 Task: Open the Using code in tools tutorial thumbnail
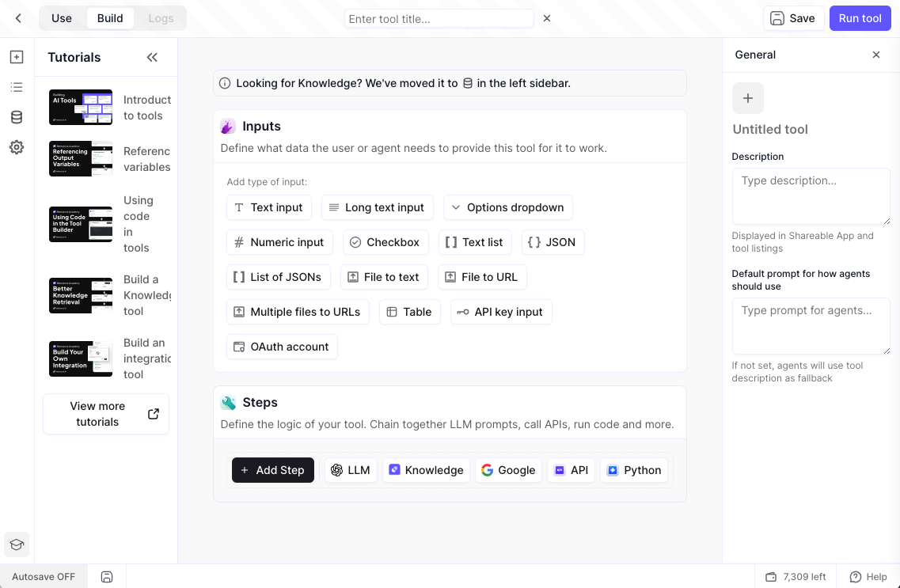[81, 224]
